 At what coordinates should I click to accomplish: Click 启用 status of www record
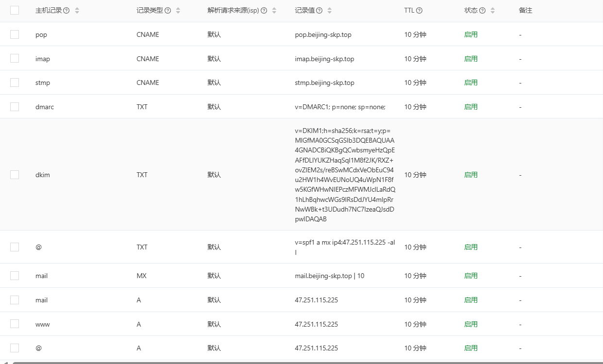(471, 324)
